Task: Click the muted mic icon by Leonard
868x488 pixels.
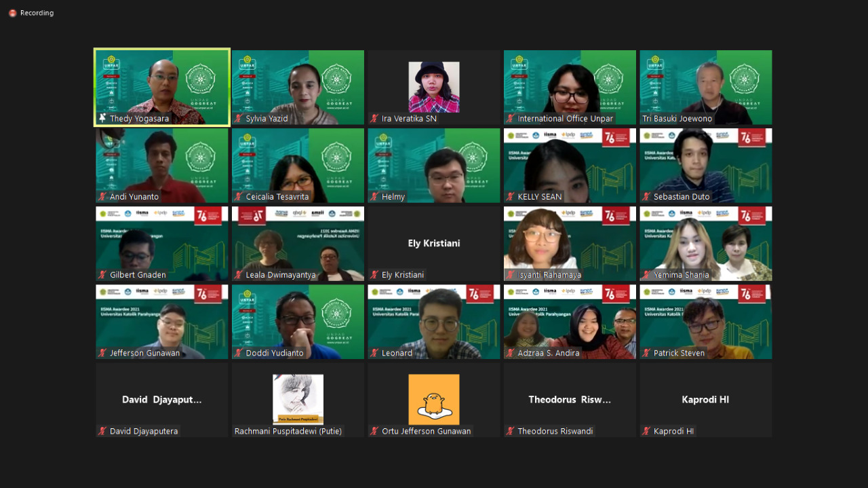Action: point(375,353)
